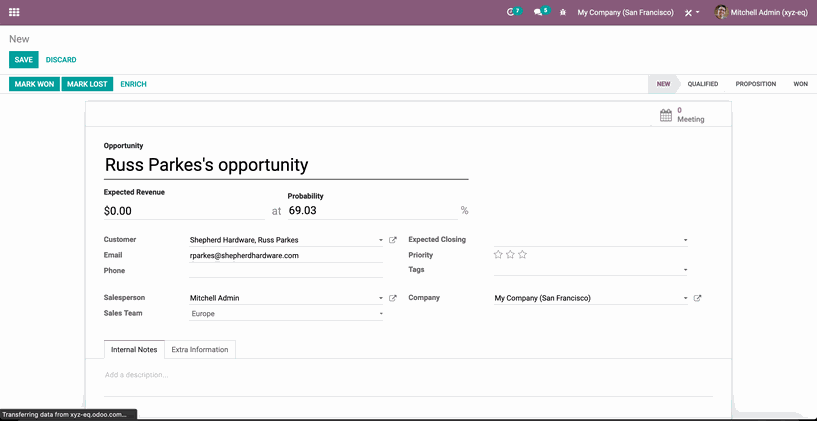The image size is (817, 421).
Task: Click the debug bug icon
Action: coord(563,12)
